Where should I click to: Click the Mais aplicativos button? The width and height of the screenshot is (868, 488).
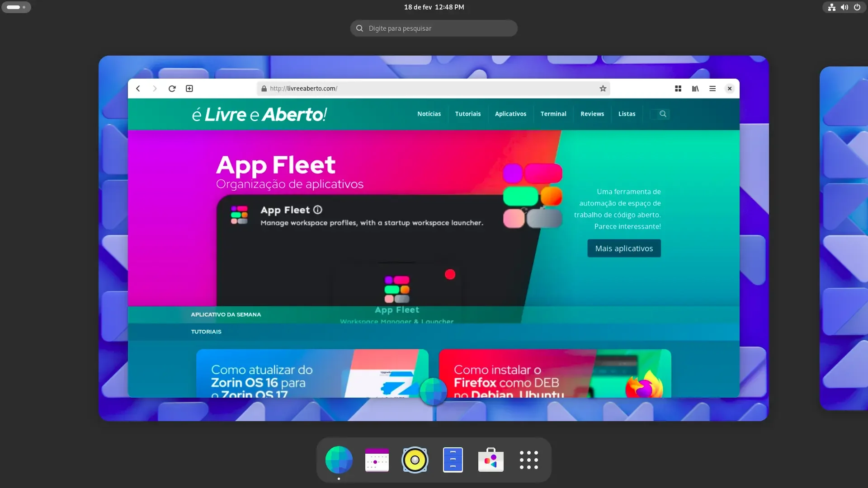[624, 249]
